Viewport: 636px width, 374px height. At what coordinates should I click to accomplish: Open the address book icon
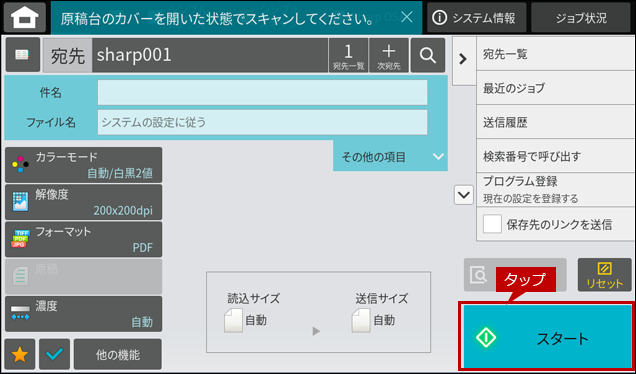23,55
